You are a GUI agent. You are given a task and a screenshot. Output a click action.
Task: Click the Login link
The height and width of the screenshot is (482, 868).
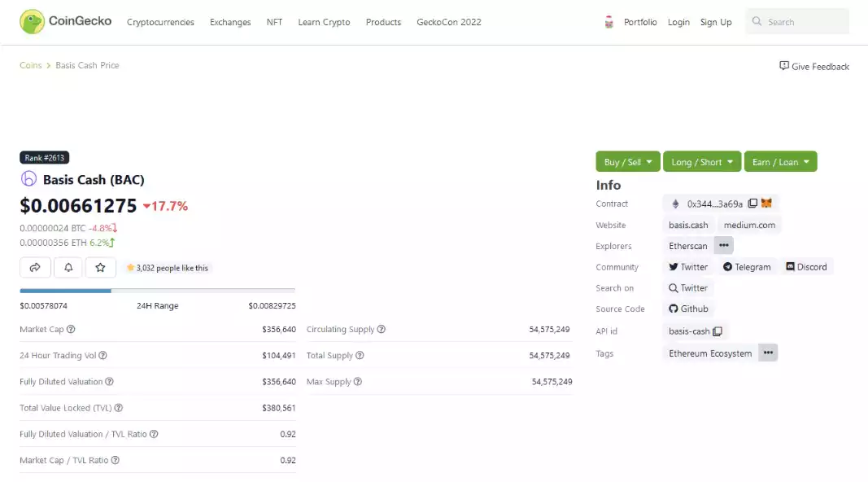click(678, 22)
